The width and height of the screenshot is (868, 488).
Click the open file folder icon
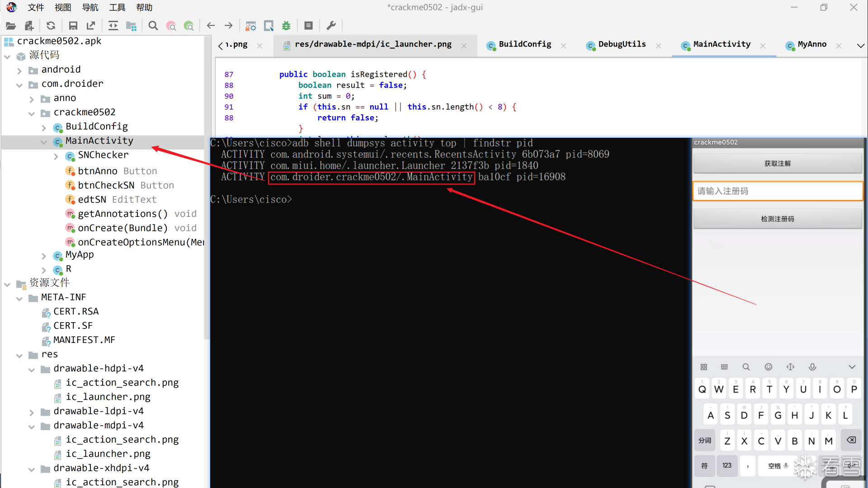[x=11, y=26]
